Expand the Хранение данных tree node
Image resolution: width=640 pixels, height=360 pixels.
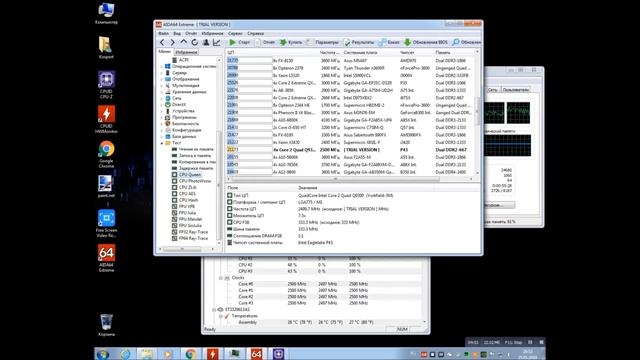[162, 92]
